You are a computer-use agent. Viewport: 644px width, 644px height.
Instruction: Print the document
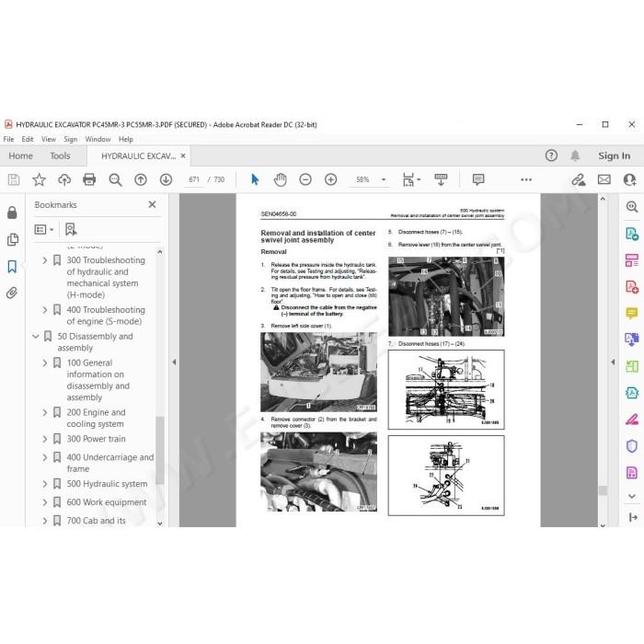[89, 179]
